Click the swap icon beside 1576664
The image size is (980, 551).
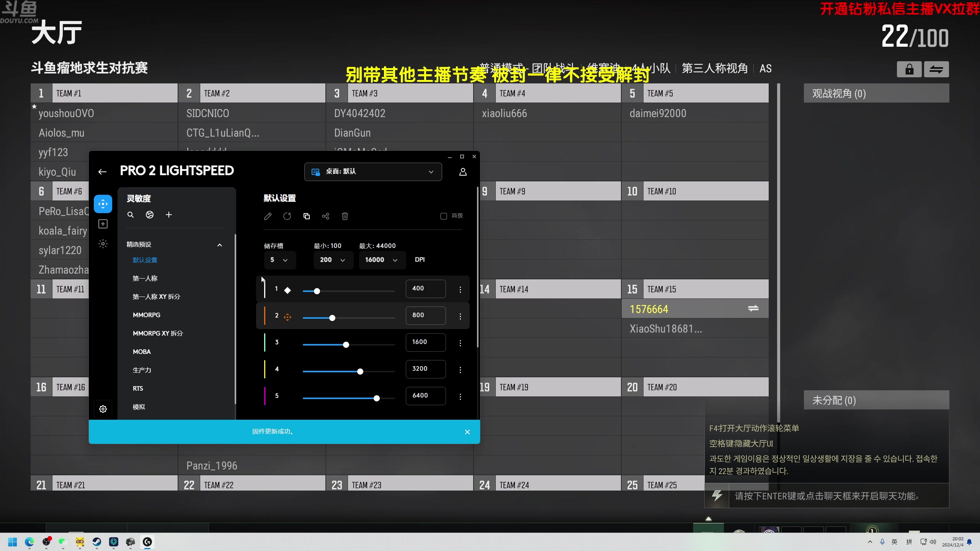tap(753, 308)
